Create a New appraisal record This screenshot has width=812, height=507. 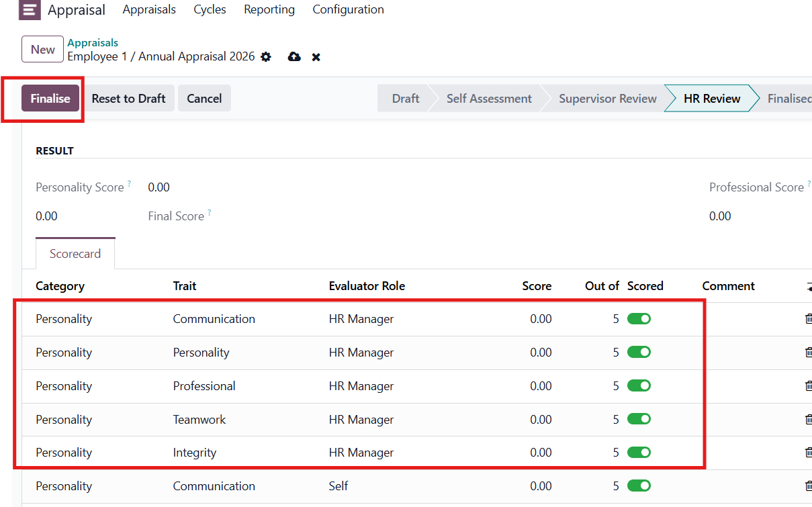coord(43,50)
